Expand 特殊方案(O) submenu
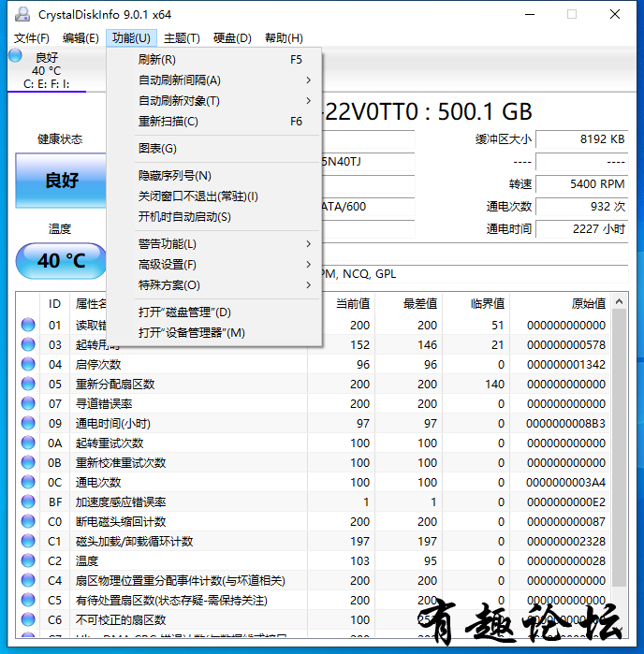The height and width of the screenshot is (654, 644). click(214, 285)
